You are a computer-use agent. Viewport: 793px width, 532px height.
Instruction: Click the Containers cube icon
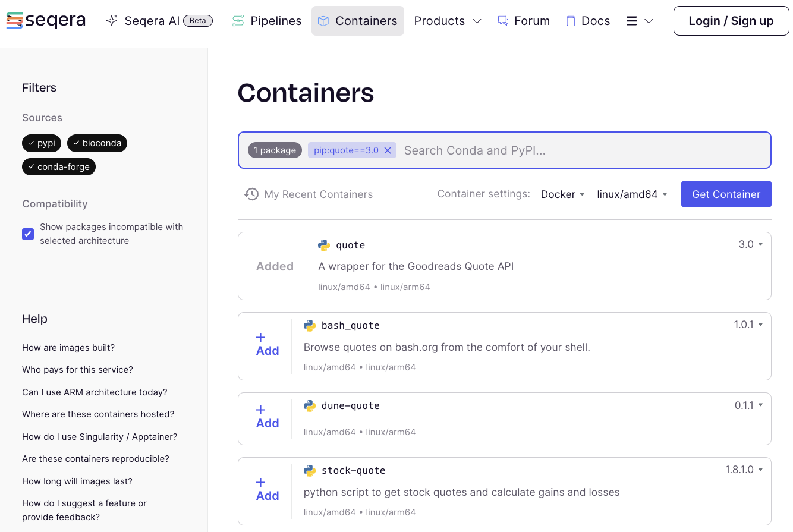pos(323,20)
